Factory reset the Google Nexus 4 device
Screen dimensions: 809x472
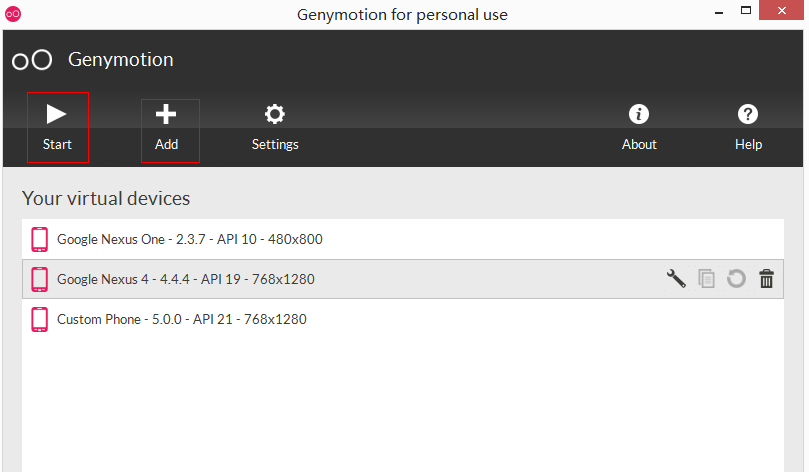(736, 279)
